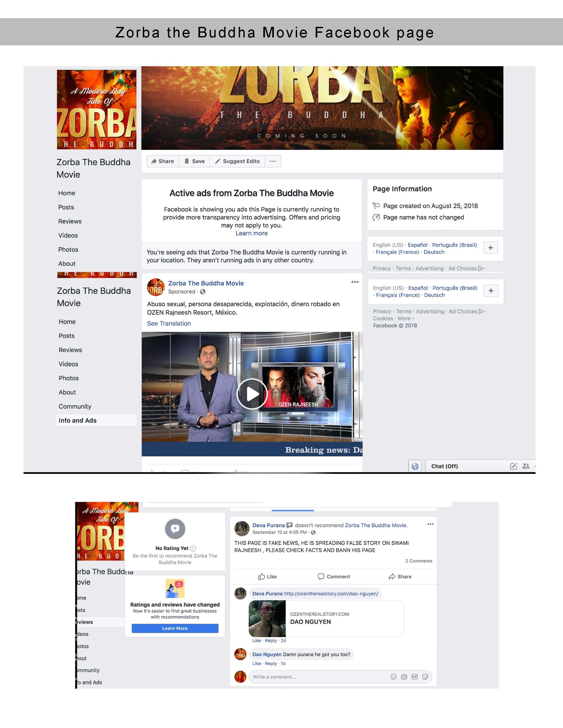Viewport: 563px width, 728px height.
Task: Click Suggest Edits button
Action: pos(237,161)
